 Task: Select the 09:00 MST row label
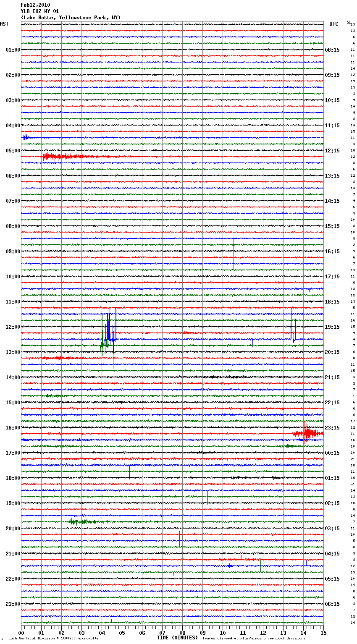[13, 251]
